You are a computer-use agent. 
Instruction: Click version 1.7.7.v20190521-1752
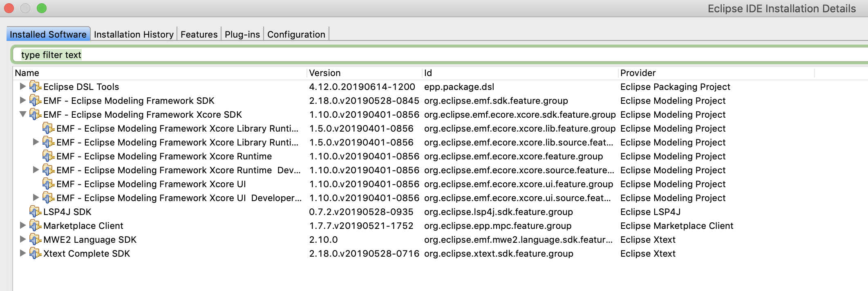click(x=361, y=226)
